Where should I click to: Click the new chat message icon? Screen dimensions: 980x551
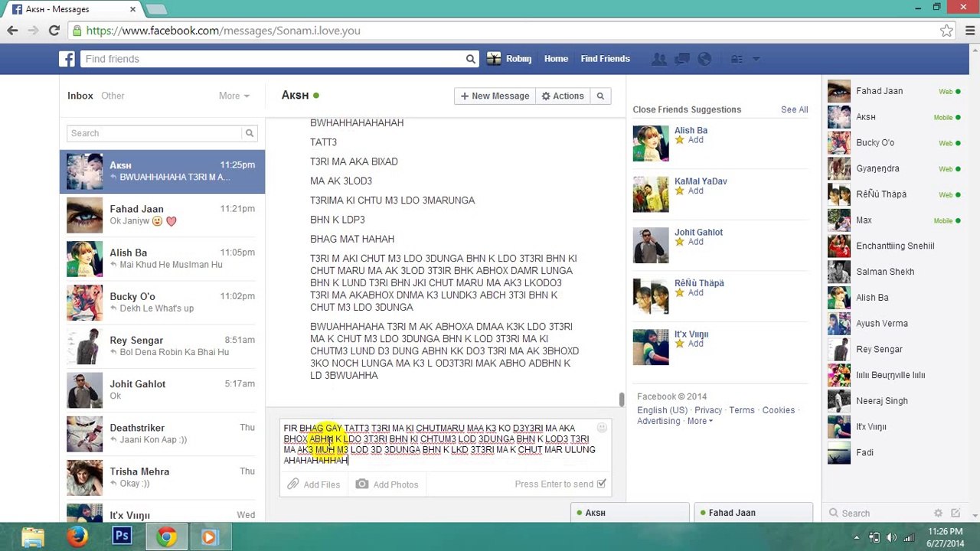(955, 514)
